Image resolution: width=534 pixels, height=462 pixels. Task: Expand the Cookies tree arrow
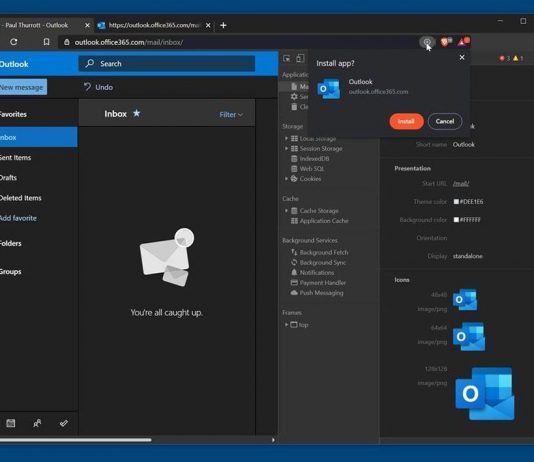pos(286,178)
